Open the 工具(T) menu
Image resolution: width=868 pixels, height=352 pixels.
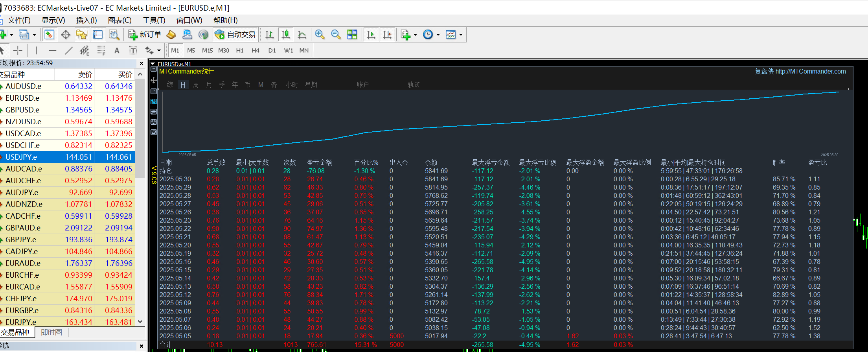(154, 20)
